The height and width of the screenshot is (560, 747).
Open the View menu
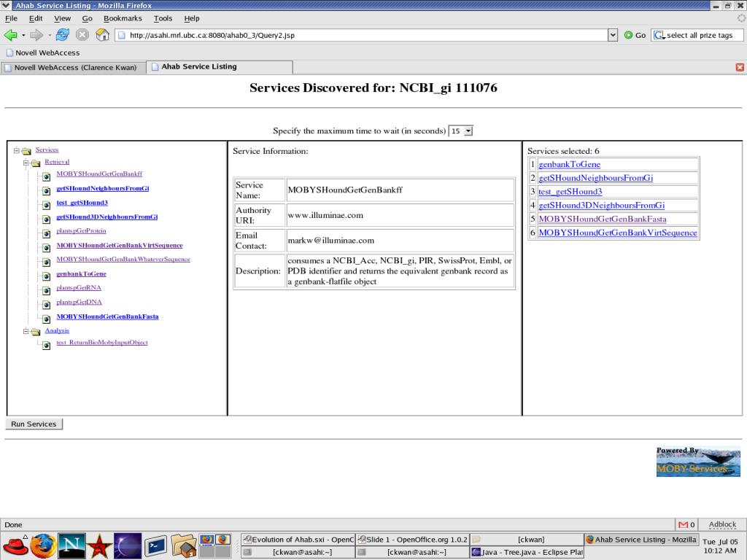63,18
